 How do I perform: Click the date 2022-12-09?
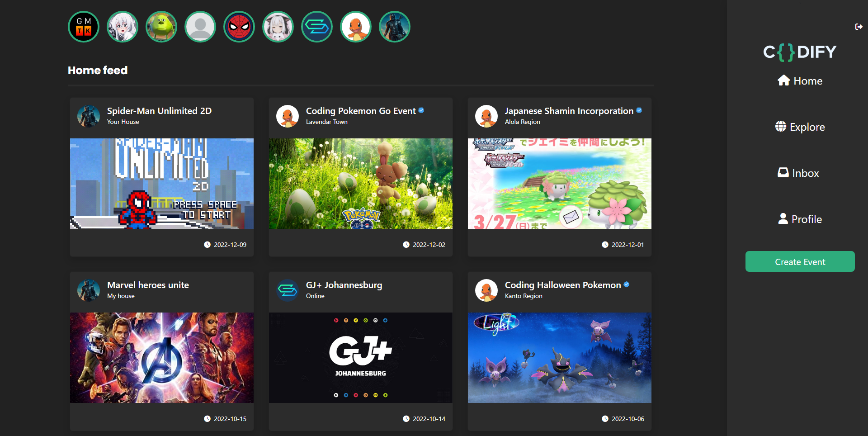point(230,245)
